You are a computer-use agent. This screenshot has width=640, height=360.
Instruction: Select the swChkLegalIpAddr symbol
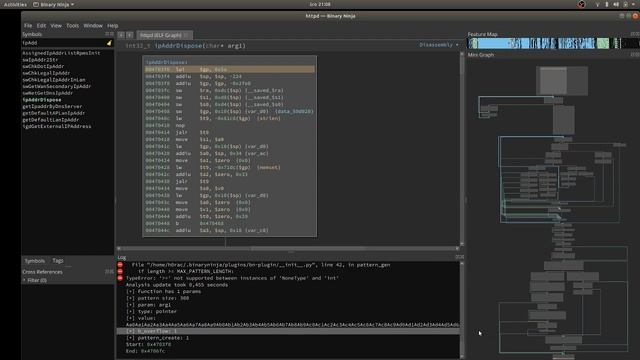coord(46,73)
